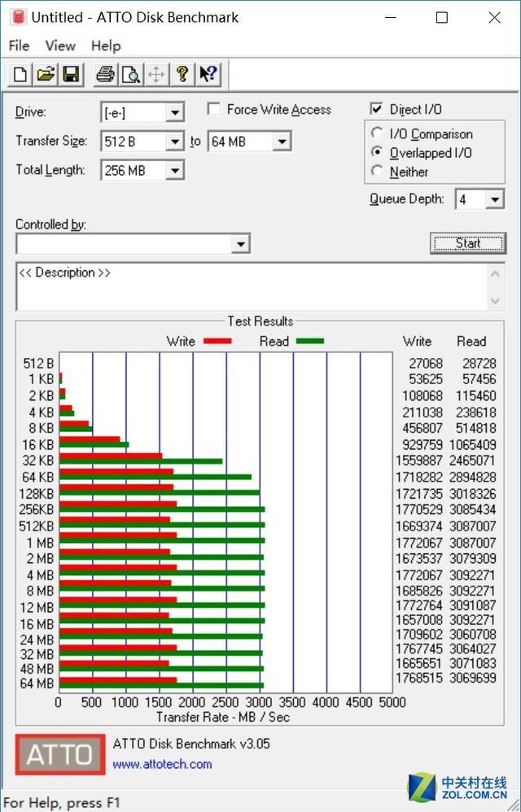Image resolution: width=521 pixels, height=812 pixels.
Task: Click the New file toolbar icon
Action: (x=20, y=74)
